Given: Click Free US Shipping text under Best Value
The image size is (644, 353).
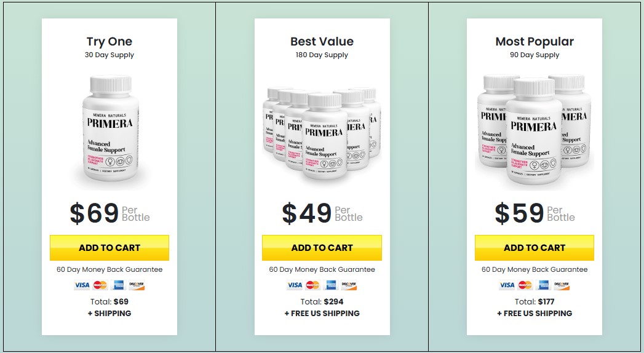Looking at the screenshot, I should [322, 314].
